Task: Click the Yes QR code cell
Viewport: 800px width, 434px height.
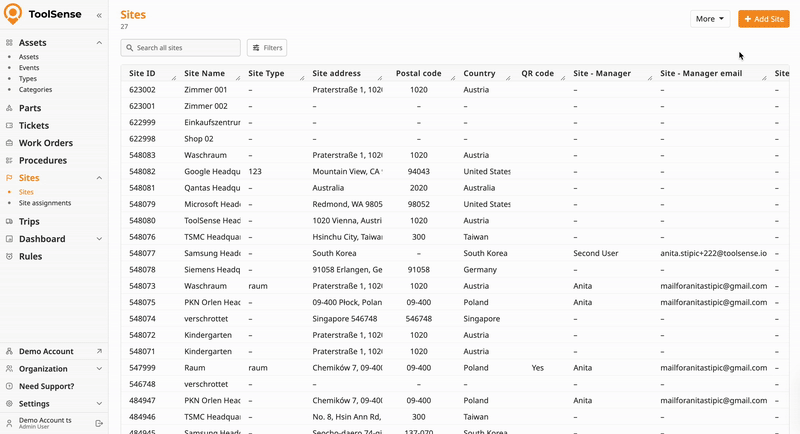Action: [x=537, y=368]
